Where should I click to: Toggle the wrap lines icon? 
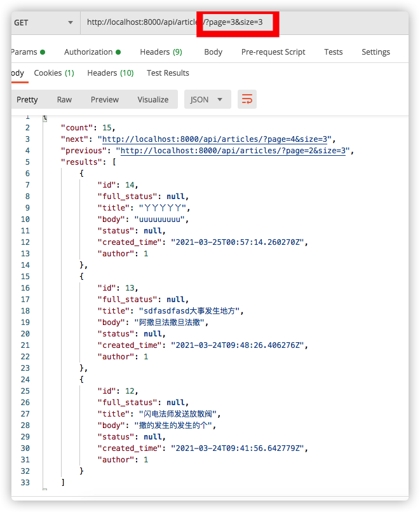pyautogui.click(x=247, y=99)
